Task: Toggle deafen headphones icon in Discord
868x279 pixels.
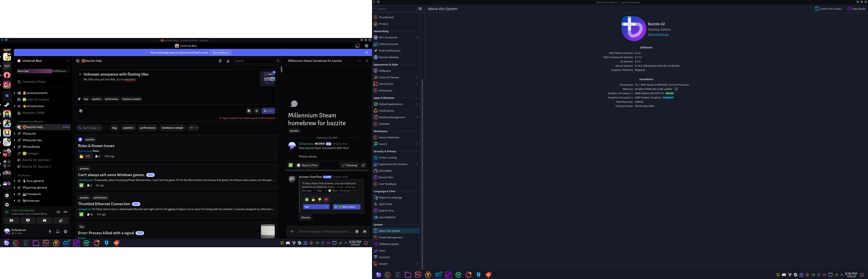Action: point(58,232)
